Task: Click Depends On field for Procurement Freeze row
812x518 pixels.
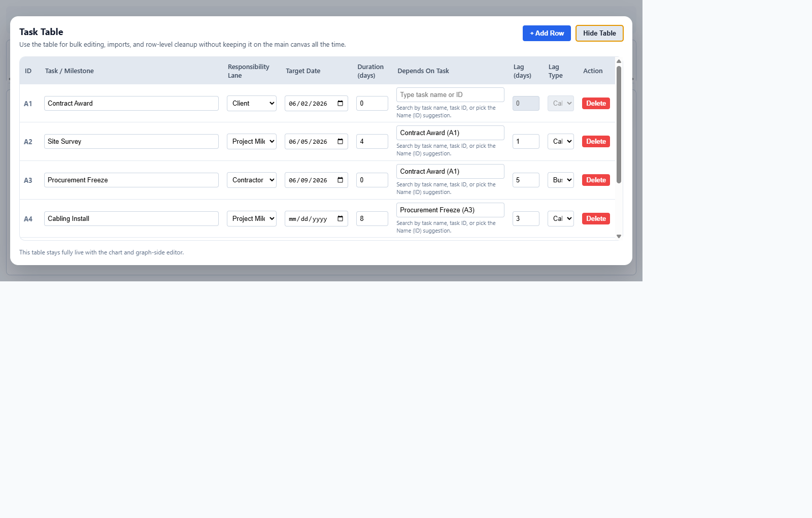Action: pos(450,171)
